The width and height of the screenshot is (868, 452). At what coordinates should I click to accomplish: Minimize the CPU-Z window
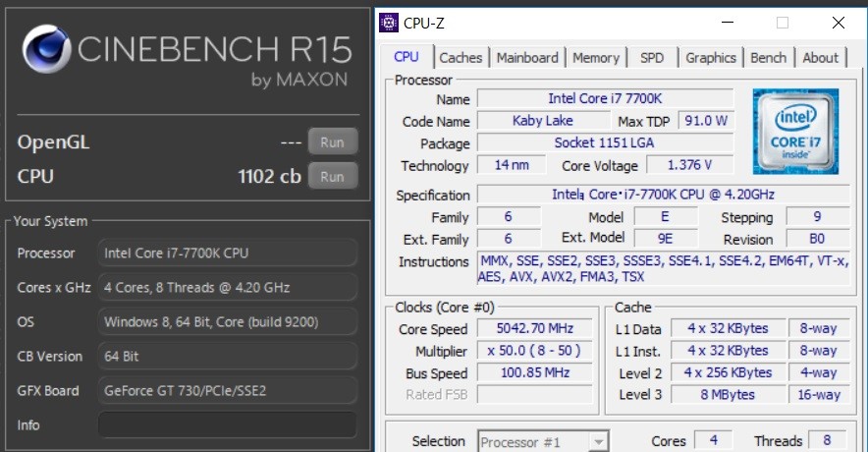coord(728,23)
